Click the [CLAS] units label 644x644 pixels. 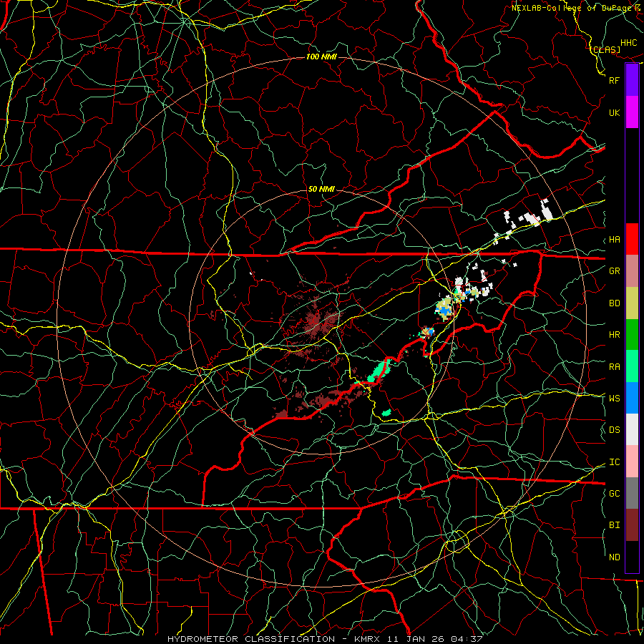tap(606, 49)
